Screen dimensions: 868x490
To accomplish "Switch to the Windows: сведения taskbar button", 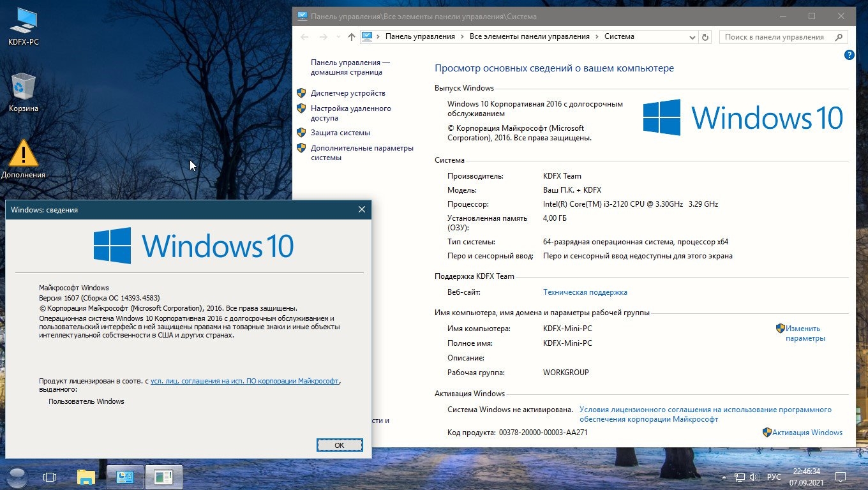I will tap(164, 477).
